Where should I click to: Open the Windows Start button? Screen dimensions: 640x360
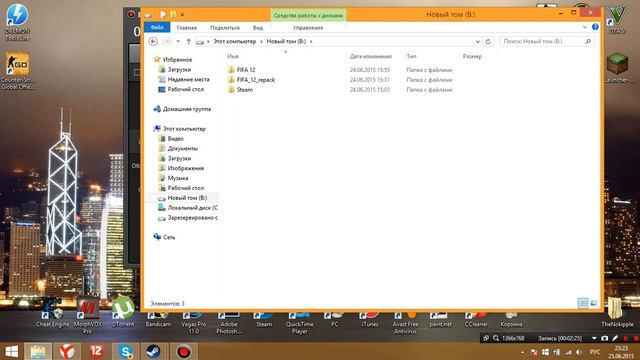pyautogui.click(x=11, y=351)
